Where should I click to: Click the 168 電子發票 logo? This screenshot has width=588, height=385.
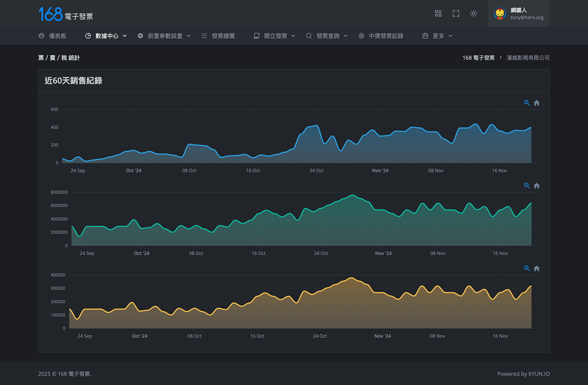point(66,14)
